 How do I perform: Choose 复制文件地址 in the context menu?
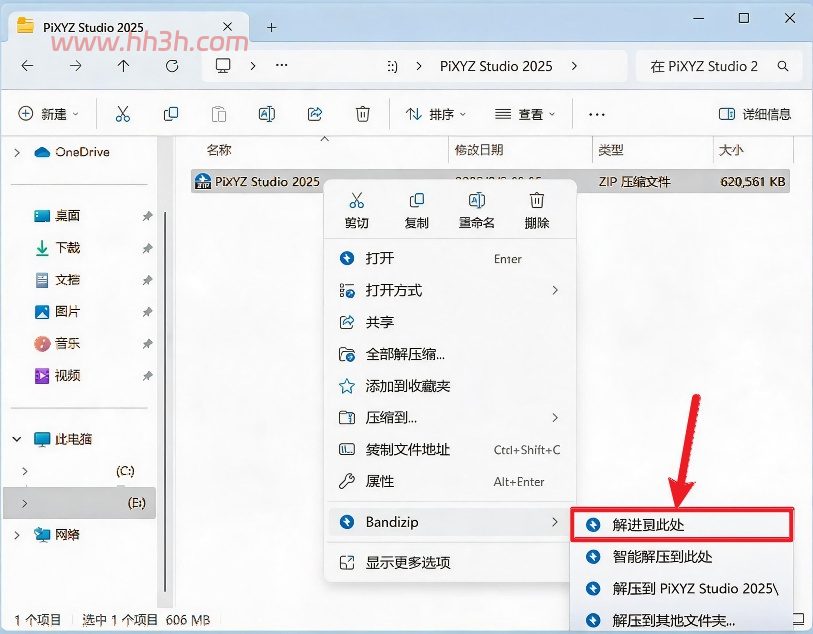[450, 449]
